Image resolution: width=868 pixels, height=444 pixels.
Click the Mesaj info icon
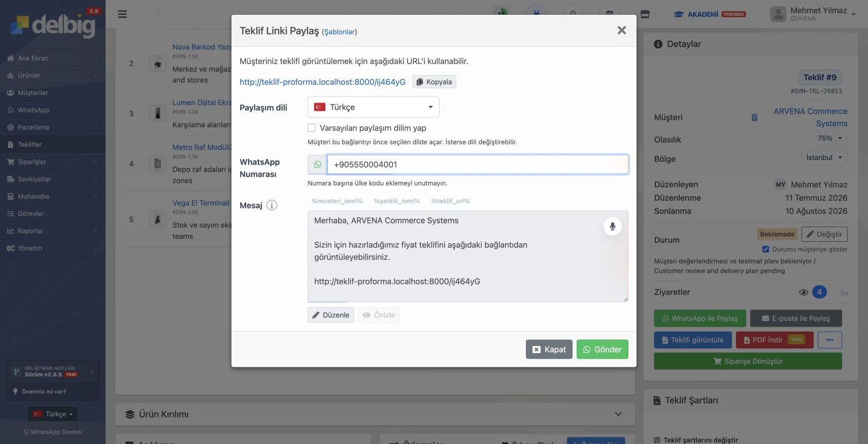click(272, 205)
